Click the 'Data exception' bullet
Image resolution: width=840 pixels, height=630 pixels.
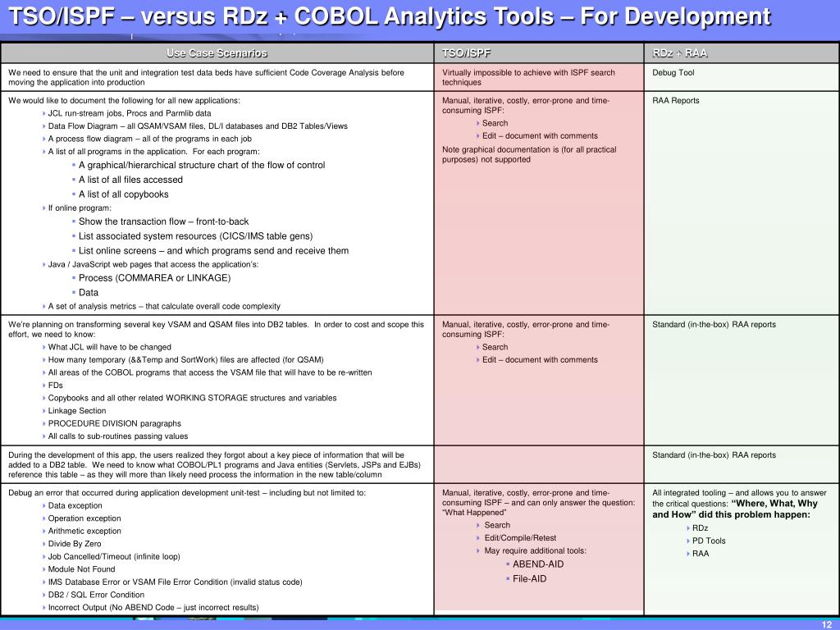(75, 505)
